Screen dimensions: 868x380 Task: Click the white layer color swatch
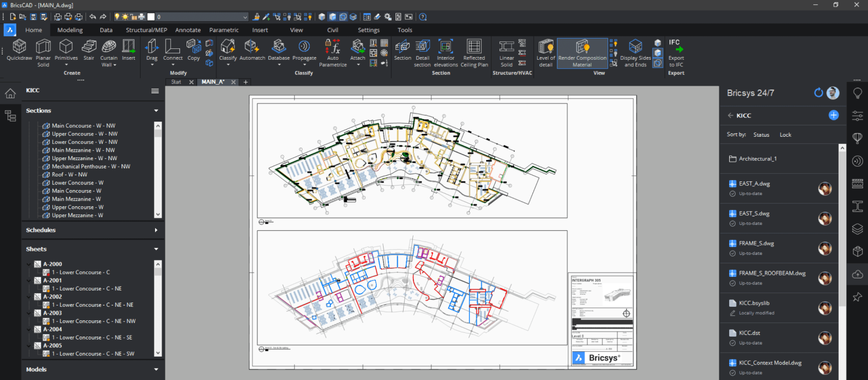[151, 17]
